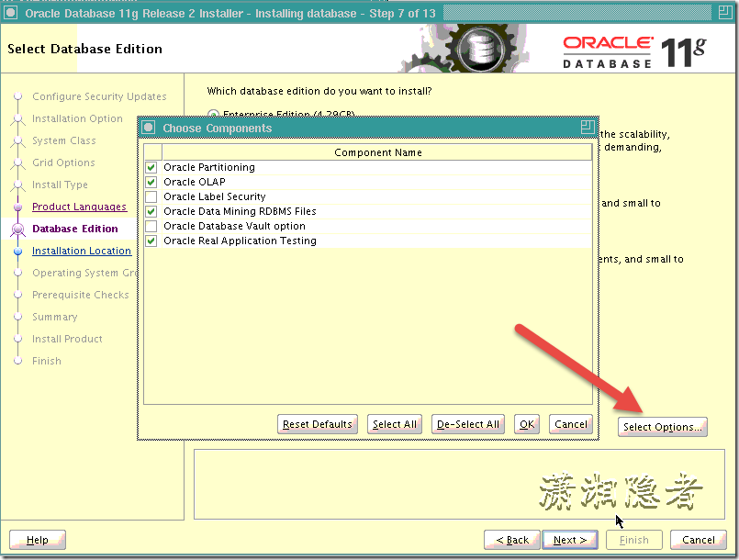The height and width of the screenshot is (560, 739).
Task: Select the Enterprise Edition radio button
Action: click(213, 114)
